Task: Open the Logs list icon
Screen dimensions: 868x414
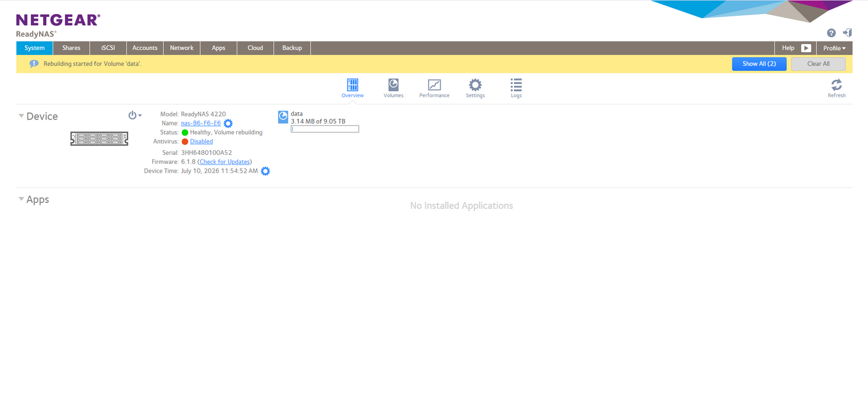Action: click(516, 85)
